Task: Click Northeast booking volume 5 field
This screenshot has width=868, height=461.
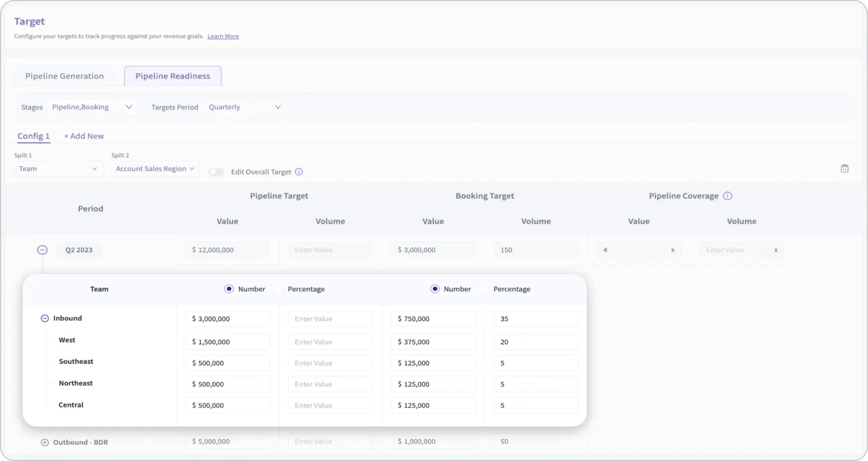Action: click(x=536, y=384)
